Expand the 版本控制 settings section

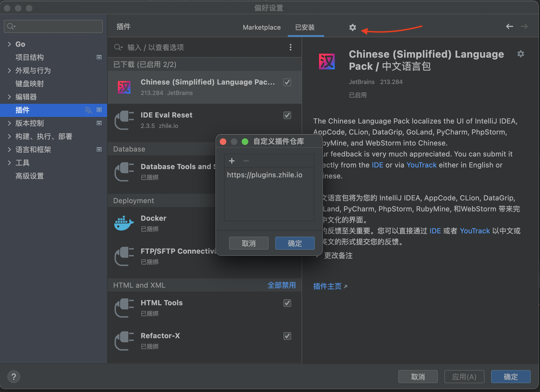tap(9, 123)
